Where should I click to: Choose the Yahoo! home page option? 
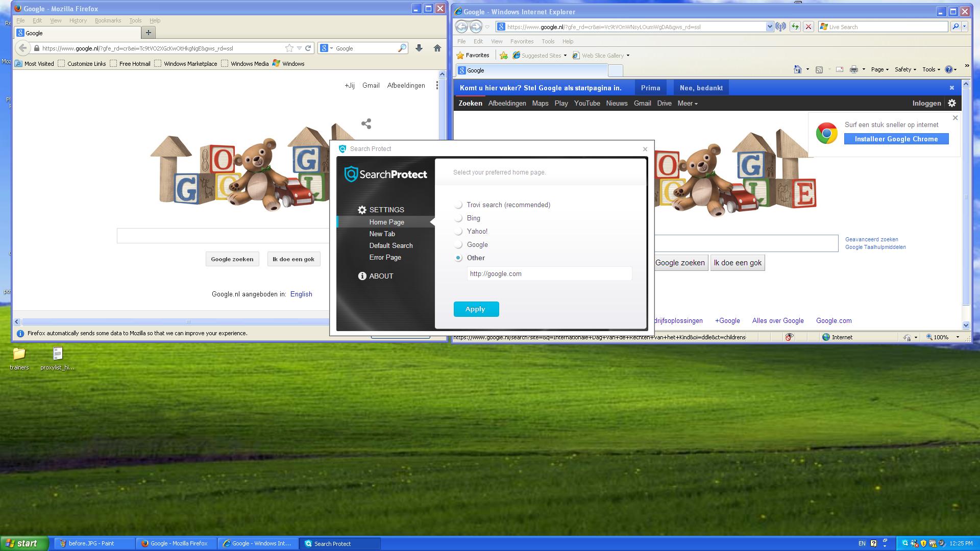(458, 232)
